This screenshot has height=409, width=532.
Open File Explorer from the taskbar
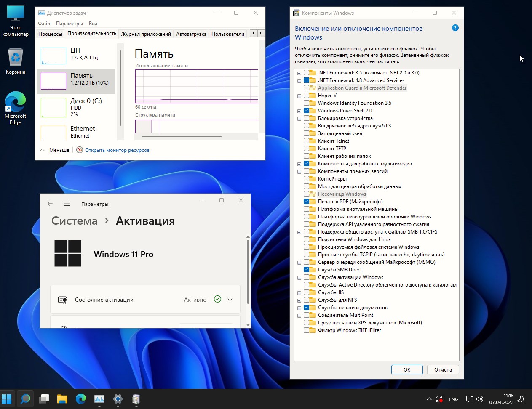tap(62, 399)
